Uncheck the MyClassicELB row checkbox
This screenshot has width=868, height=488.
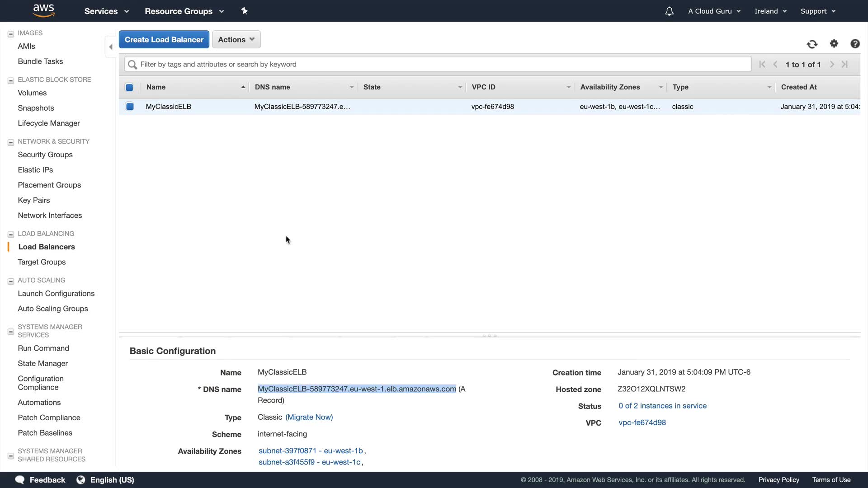point(130,107)
